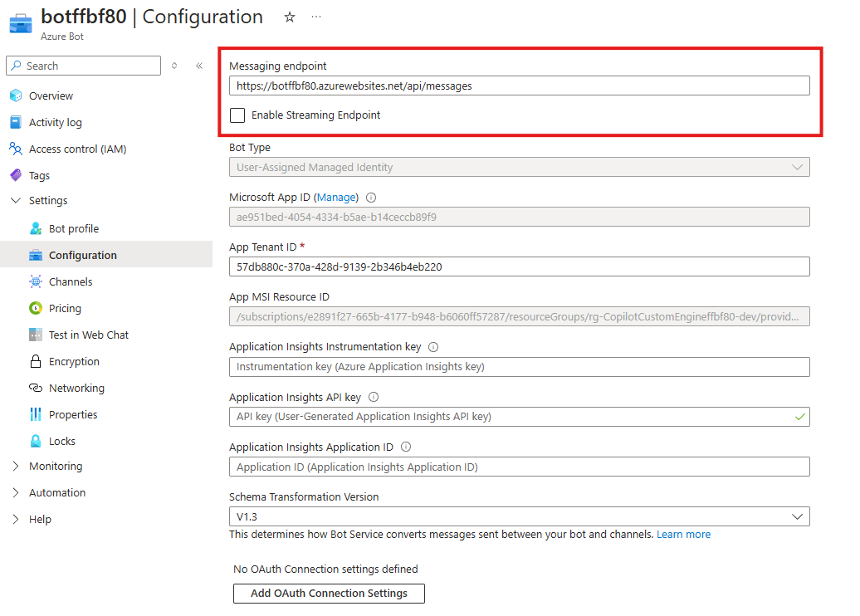Click the Networking link icon

click(x=36, y=388)
